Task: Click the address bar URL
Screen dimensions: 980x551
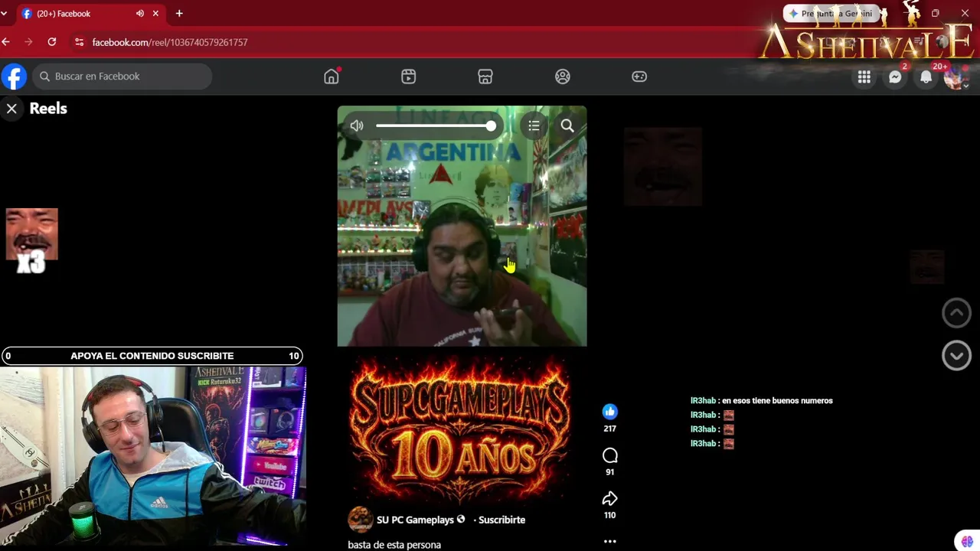Action: 170,42
